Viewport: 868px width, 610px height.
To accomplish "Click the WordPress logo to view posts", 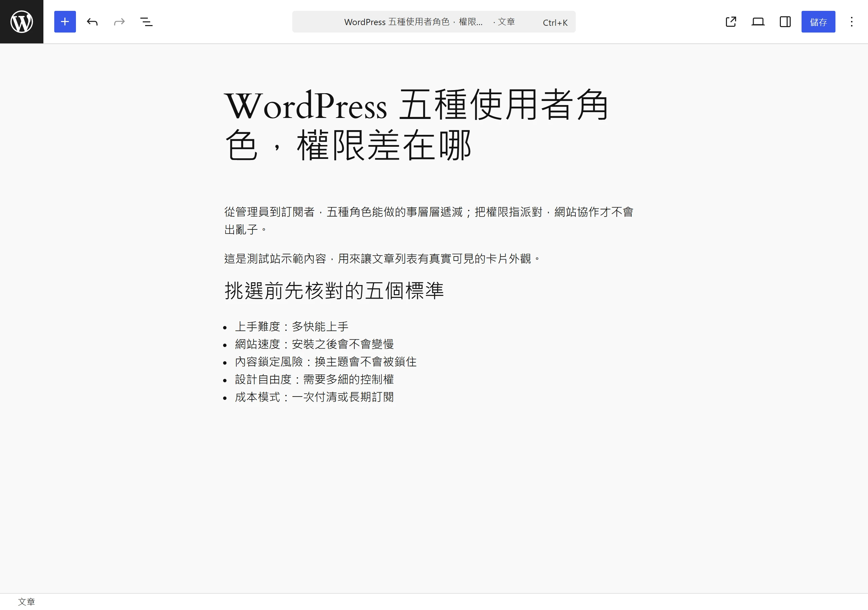I will coord(22,22).
